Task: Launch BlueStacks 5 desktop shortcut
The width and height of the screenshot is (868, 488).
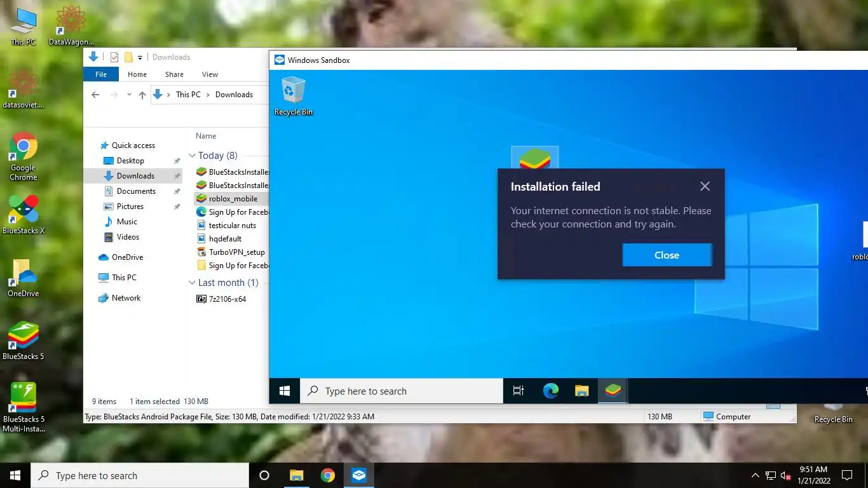Action: tap(24, 341)
